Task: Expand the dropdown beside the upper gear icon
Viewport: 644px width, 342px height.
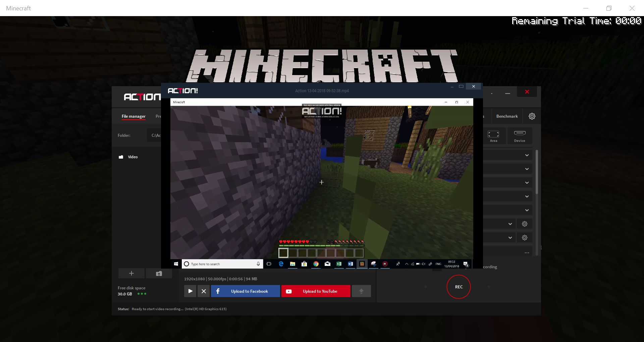Action: pyautogui.click(x=510, y=224)
